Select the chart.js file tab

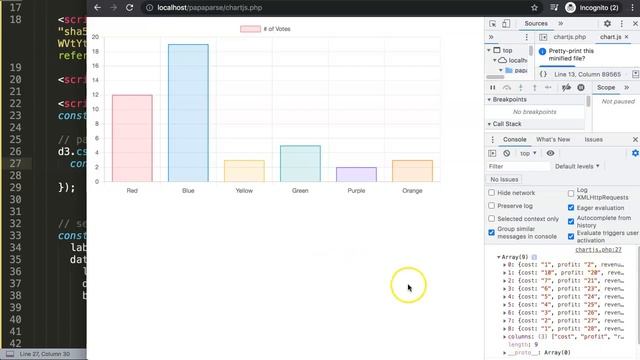(610, 37)
